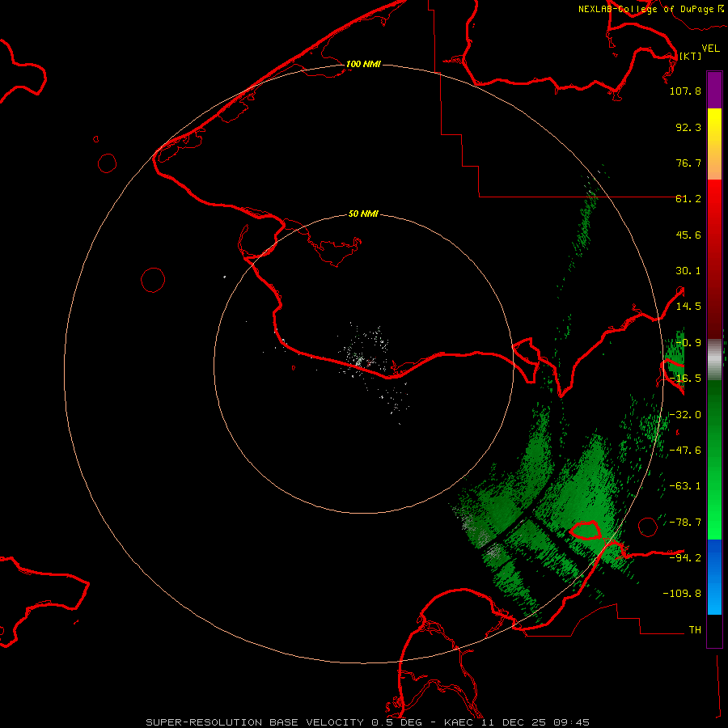This screenshot has height=728, width=728.
Task: Click the purple segment of velocity color bar
Action: [714, 90]
